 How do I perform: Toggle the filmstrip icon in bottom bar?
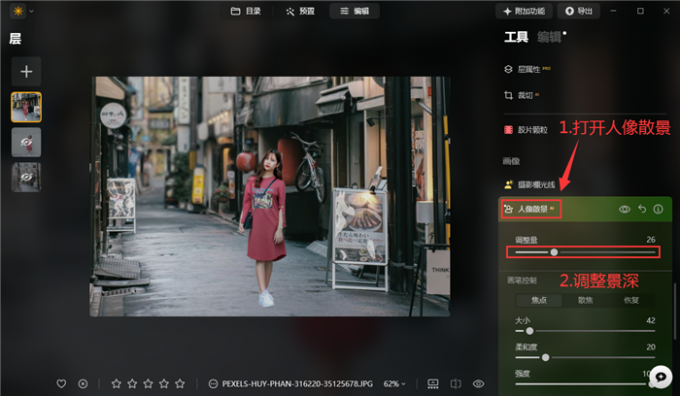433,384
